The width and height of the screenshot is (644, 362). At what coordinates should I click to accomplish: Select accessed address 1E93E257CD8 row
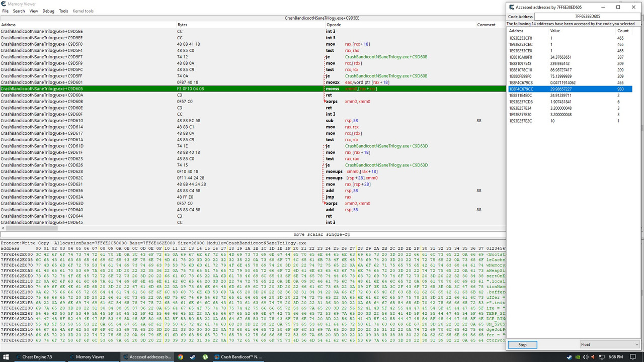570,102
